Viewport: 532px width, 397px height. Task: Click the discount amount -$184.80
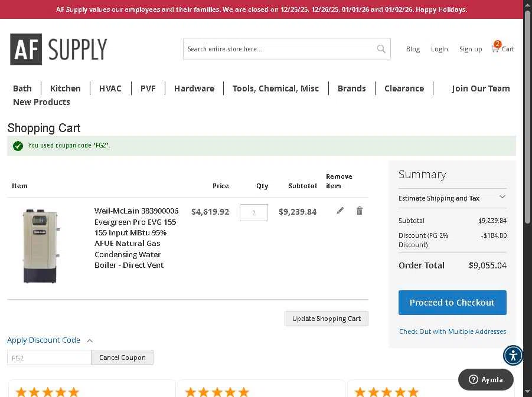pyautogui.click(x=494, y=235)
